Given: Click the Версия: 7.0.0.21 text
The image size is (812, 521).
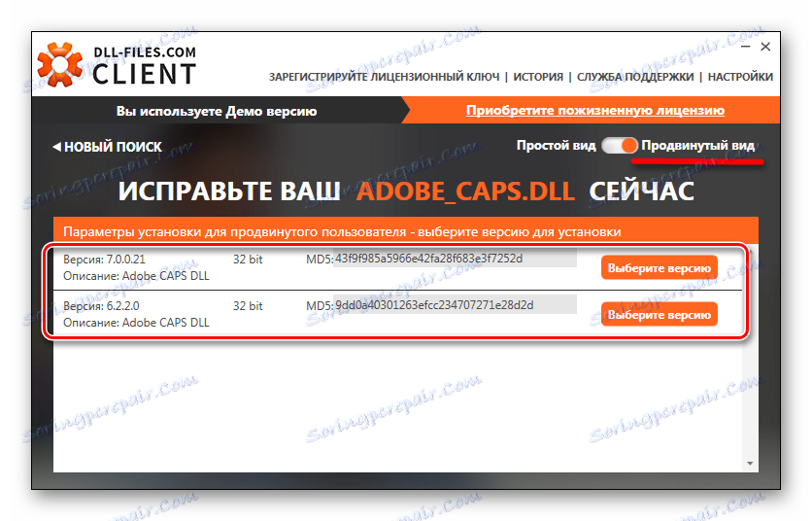Looking at the screenshot, I should click(104, 260).
